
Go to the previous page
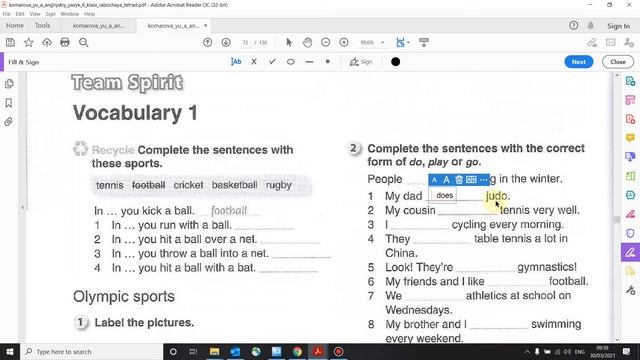click(207, 42)
